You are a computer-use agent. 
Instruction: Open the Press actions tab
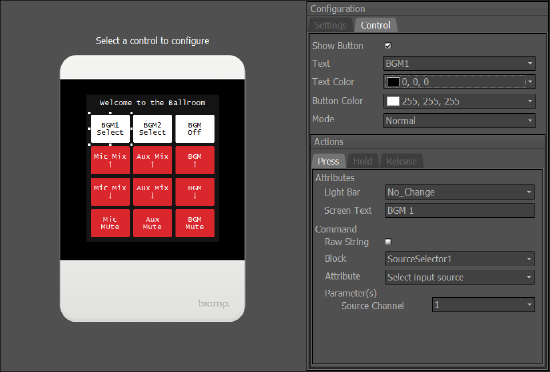[x=328, y=161]
